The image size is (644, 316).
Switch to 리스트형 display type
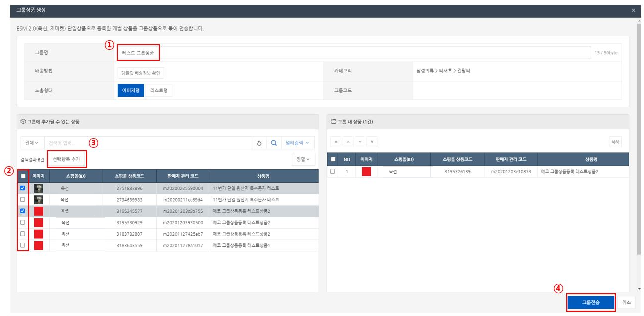[159, 90]
